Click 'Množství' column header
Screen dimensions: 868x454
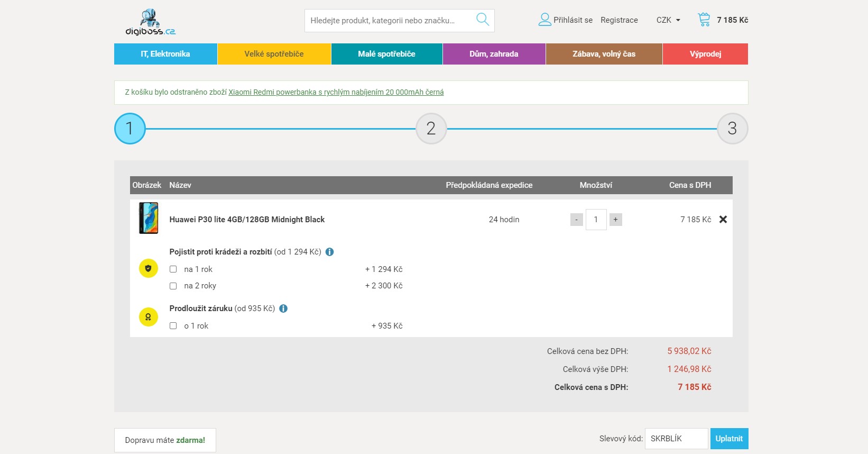click(596, 185)
